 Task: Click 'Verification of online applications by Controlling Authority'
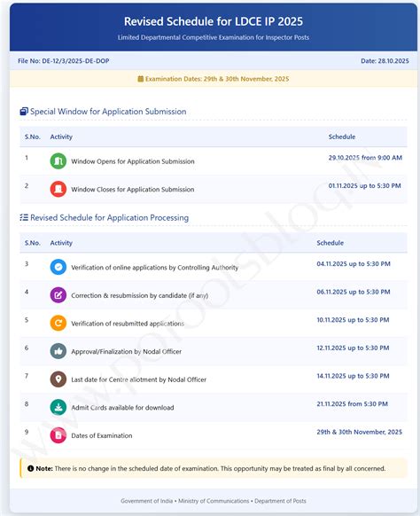[154, 268]
